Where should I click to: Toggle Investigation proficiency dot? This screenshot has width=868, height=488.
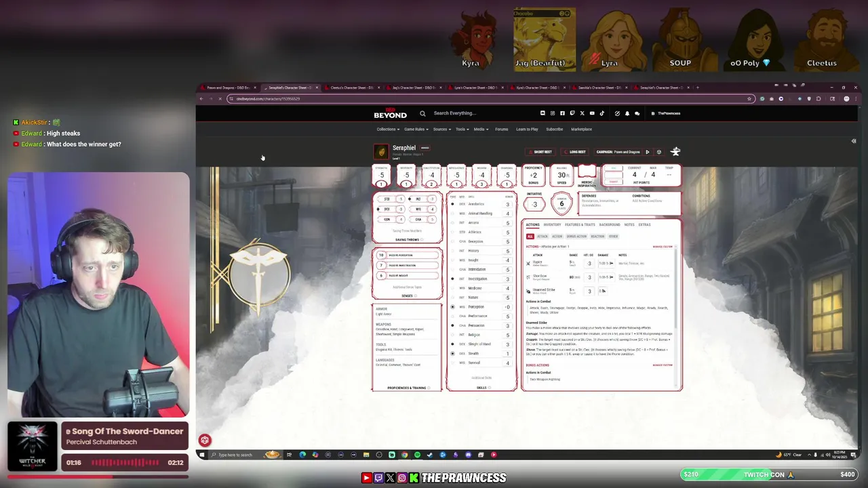[x=453, y=279]
